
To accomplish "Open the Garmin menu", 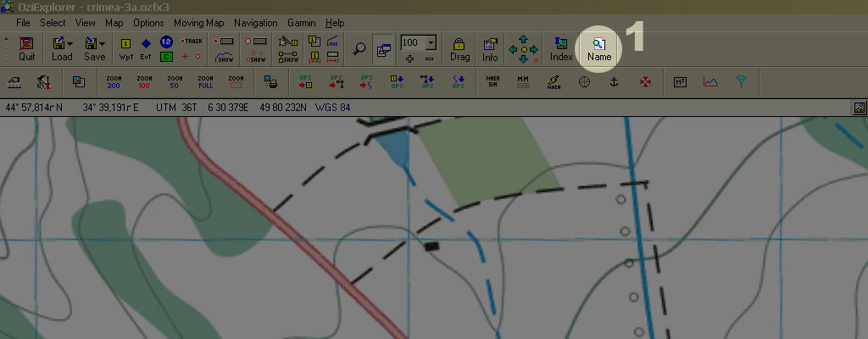I will [x=301, y=23].
